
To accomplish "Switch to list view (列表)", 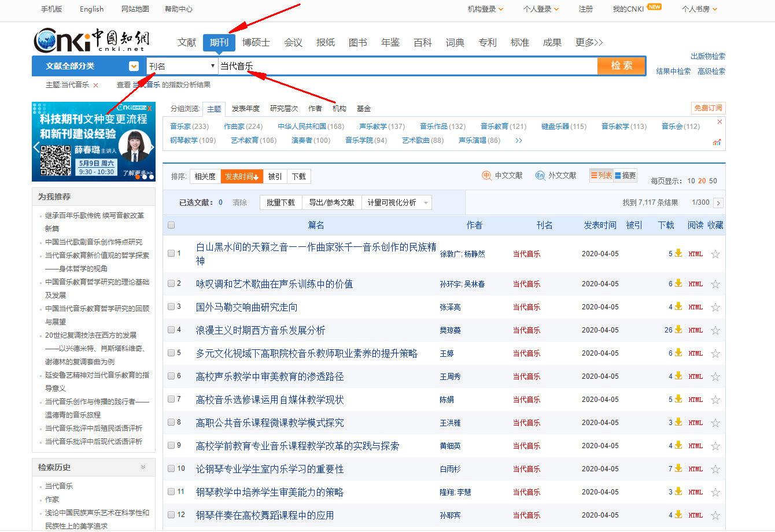I will pos(601,175).
